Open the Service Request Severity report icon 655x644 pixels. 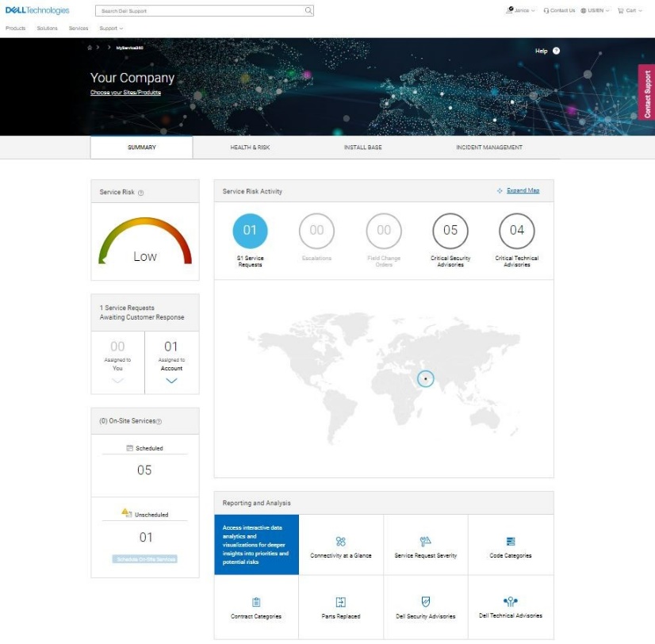[x=426, y=542]
